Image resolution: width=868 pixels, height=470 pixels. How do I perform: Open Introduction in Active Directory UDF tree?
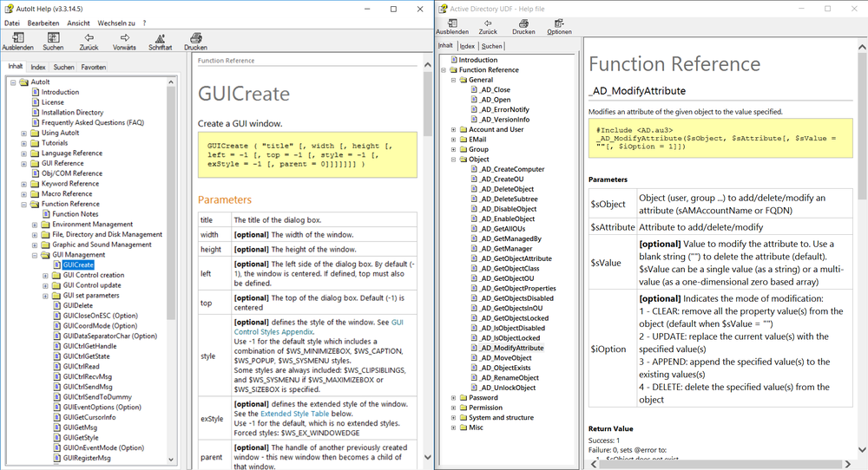point(478,60)
